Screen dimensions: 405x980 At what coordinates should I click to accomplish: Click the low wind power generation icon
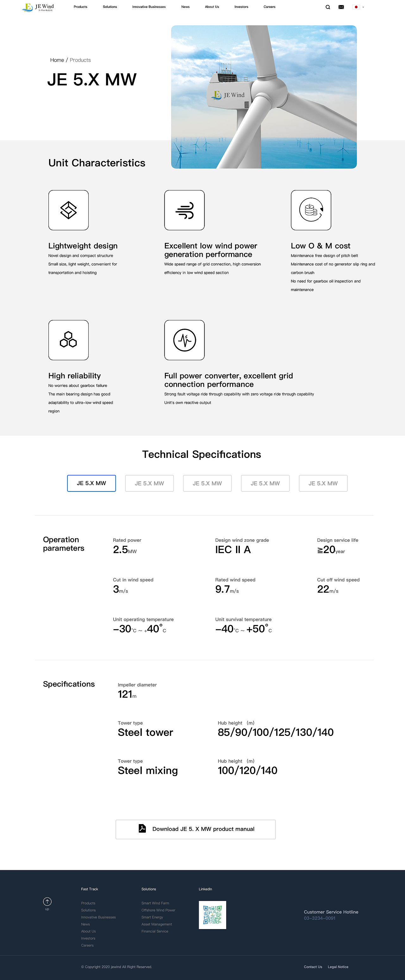184,210
